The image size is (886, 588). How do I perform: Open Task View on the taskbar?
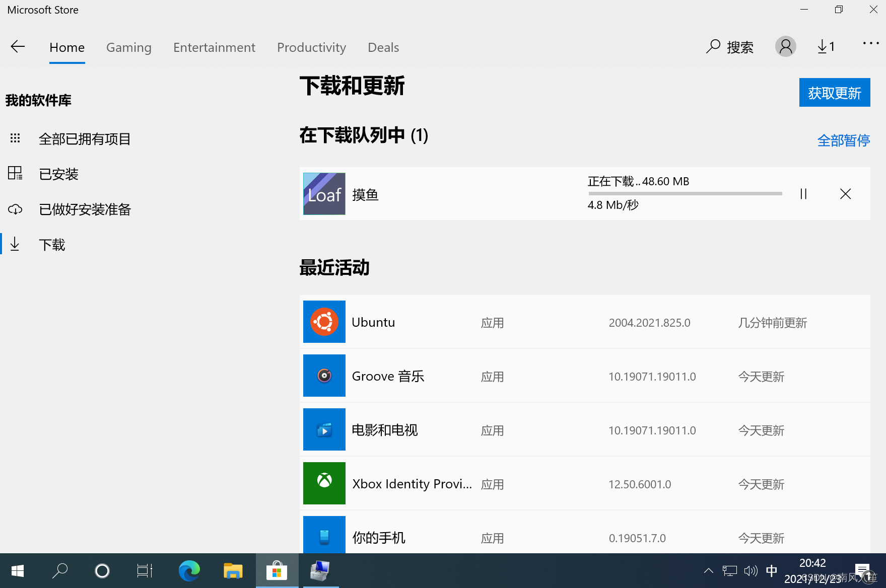pyautogui.click(x=145, y=571)
